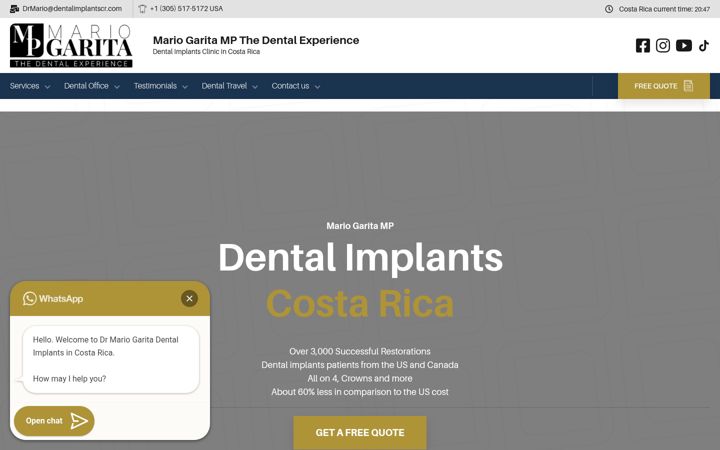The width and height of the screenshot is (720, 450).
Task: Click the phone icon beside the USA number
Action: (142, 9)
